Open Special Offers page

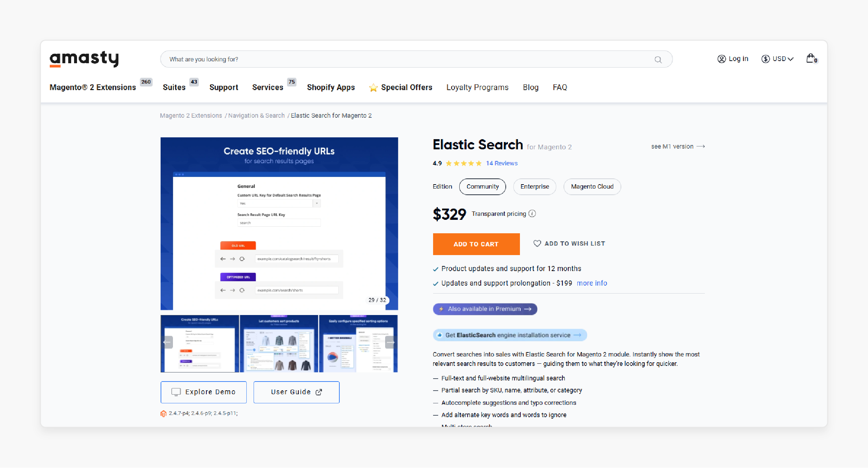pyautogui.click(x=407, y=88)
